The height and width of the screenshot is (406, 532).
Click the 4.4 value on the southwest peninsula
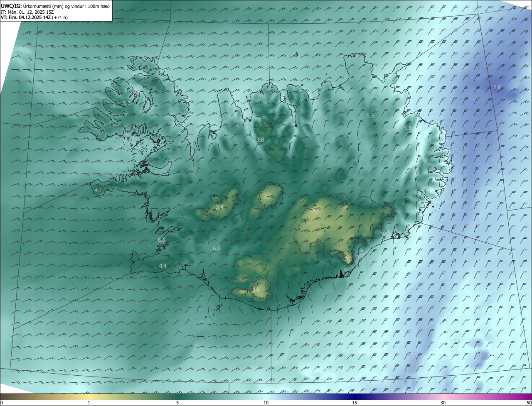point(163,266)
